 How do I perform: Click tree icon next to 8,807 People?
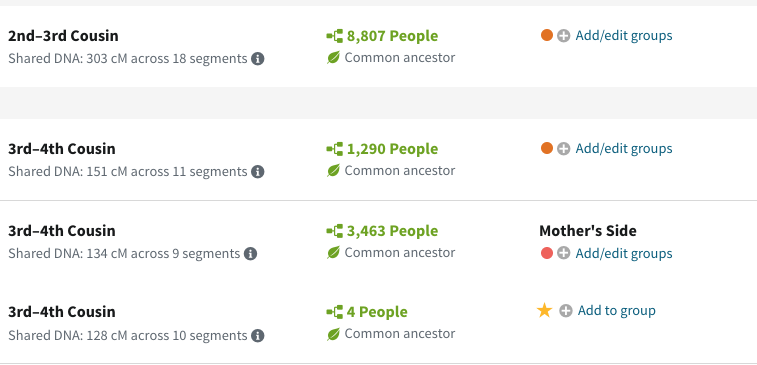coord(335,36)
